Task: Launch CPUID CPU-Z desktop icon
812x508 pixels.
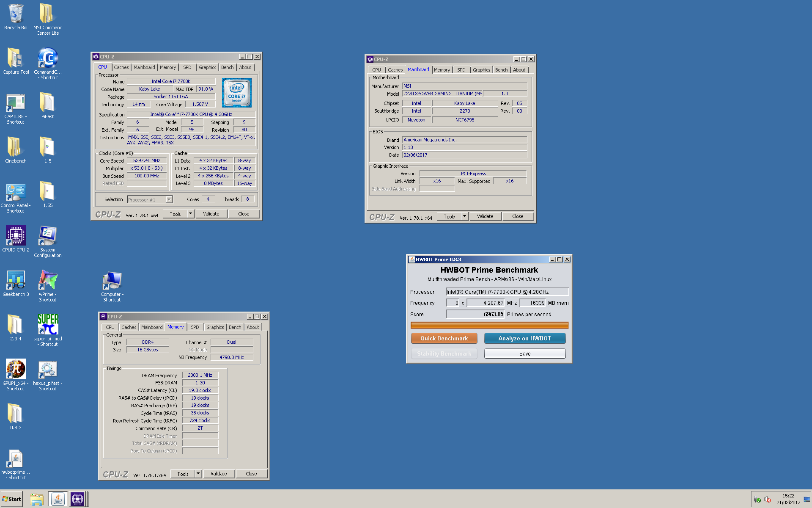Action: pos(16,239)
